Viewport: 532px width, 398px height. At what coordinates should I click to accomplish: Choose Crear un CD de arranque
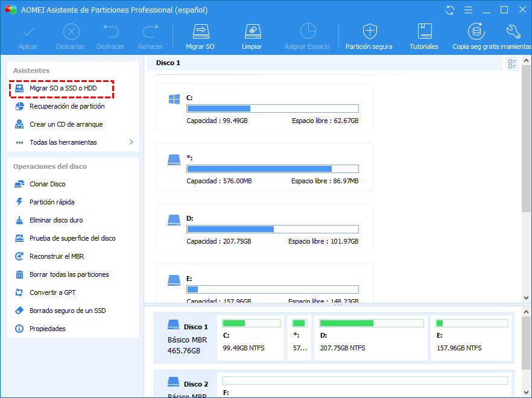point(66,124)
